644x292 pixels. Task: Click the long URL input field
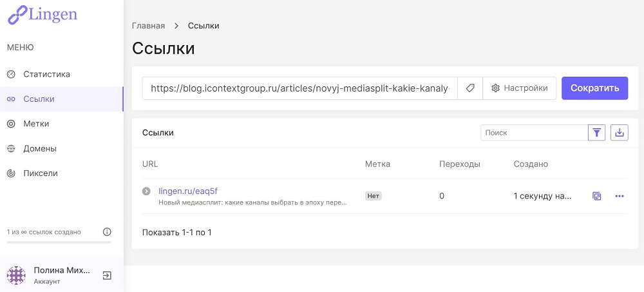[x=300, y=88]
